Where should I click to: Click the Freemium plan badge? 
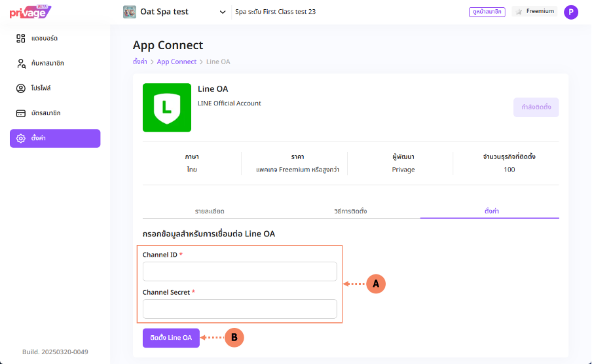pyautogui.click(x=534, y=12)
